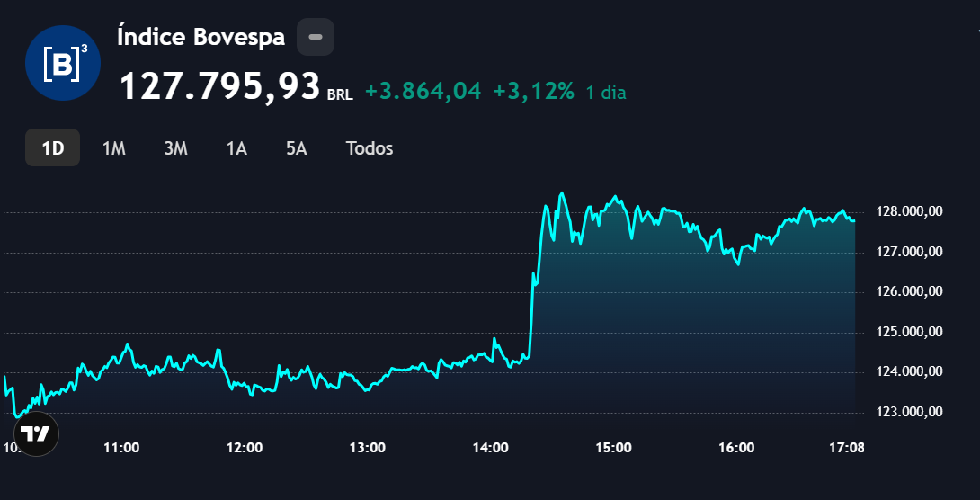Viewport: 980px width, 500px height.
Task: Click the BRL currency label
Action: coord(340,94)
